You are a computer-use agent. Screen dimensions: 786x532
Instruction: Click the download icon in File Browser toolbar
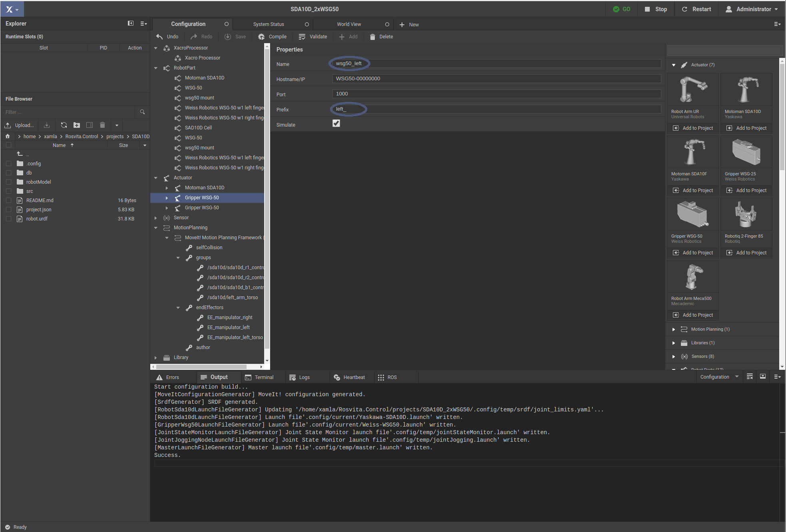(x=47, y=125)
